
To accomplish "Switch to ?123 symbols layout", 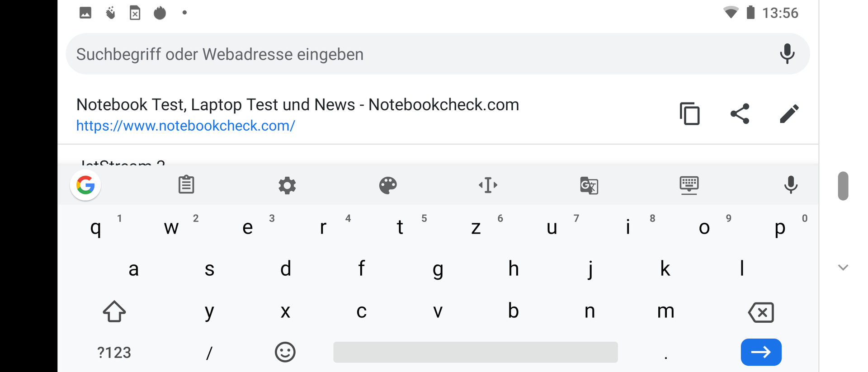I will coord(114,353).
